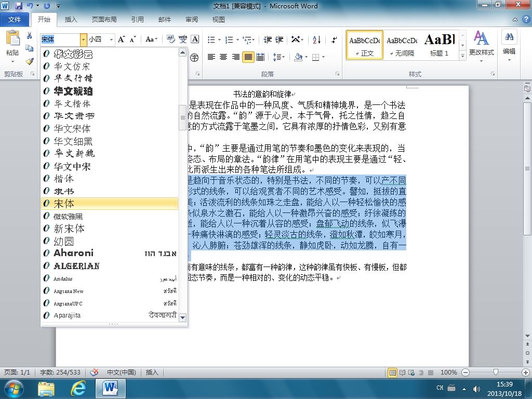Open the line spacing dropdown
The image size is (532, 399).
(279, 57)
